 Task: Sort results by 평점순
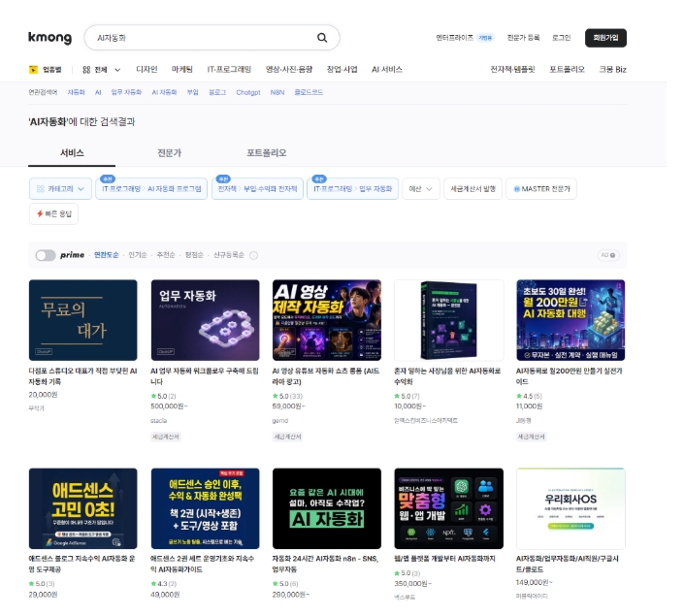(194, 255)
